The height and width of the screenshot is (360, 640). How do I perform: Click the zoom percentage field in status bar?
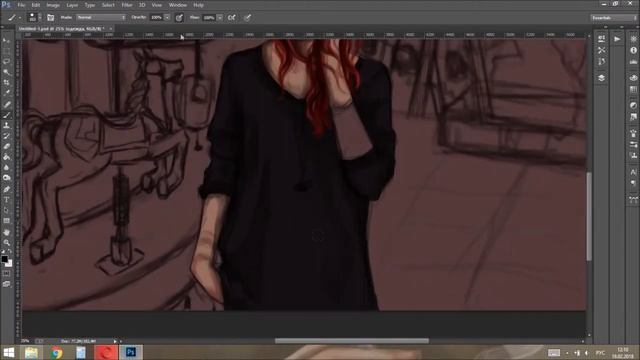[25, 341]
